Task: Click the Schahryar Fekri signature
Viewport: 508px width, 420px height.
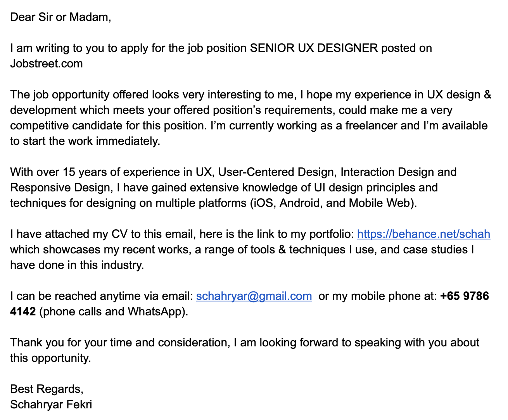Action: tap(51, 405)
